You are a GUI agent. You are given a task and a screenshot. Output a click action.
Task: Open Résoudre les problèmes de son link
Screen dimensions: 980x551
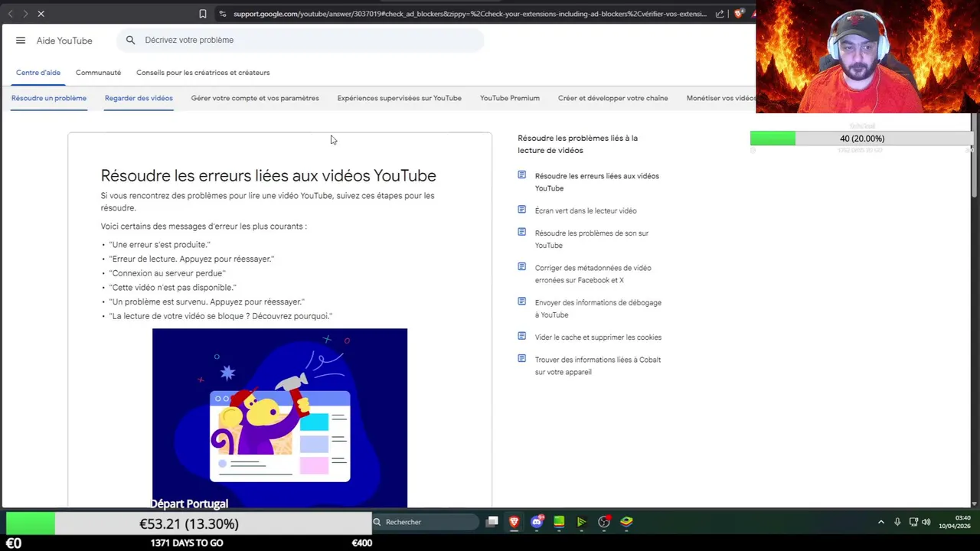(x=592, y=239)
